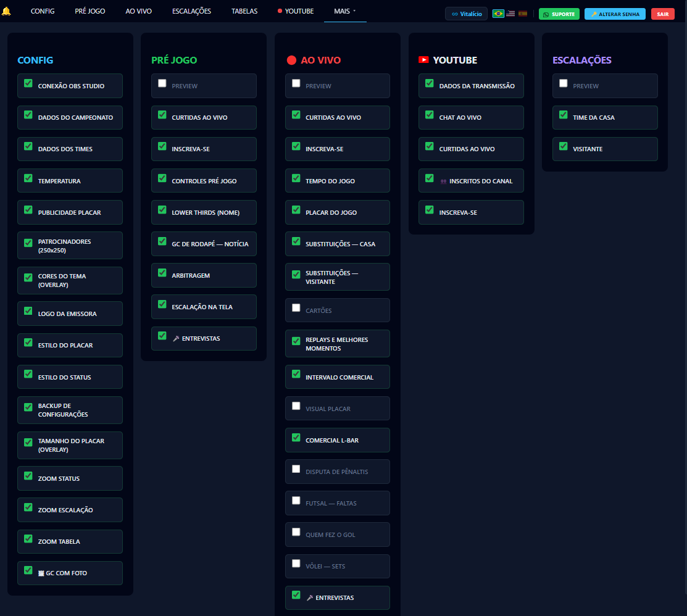The height and width of the screenshot is (616, 687).
Task: Open Futsal — Faltas item
Action: pyautogui.click(x=338, y=503)
